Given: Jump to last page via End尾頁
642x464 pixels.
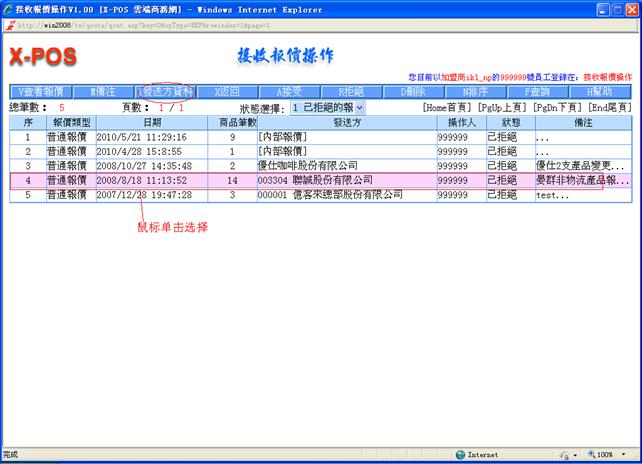Looking at the screenshot, I should pyautogui.click(x=609, y=107).
